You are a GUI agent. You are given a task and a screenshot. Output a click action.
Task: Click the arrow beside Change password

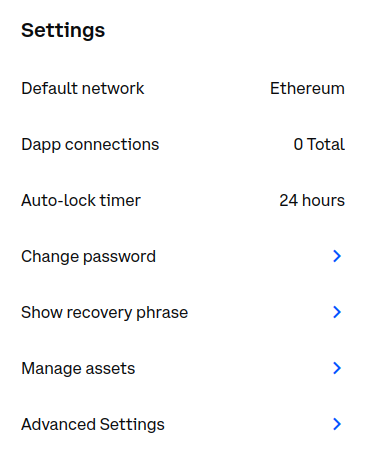337,256
